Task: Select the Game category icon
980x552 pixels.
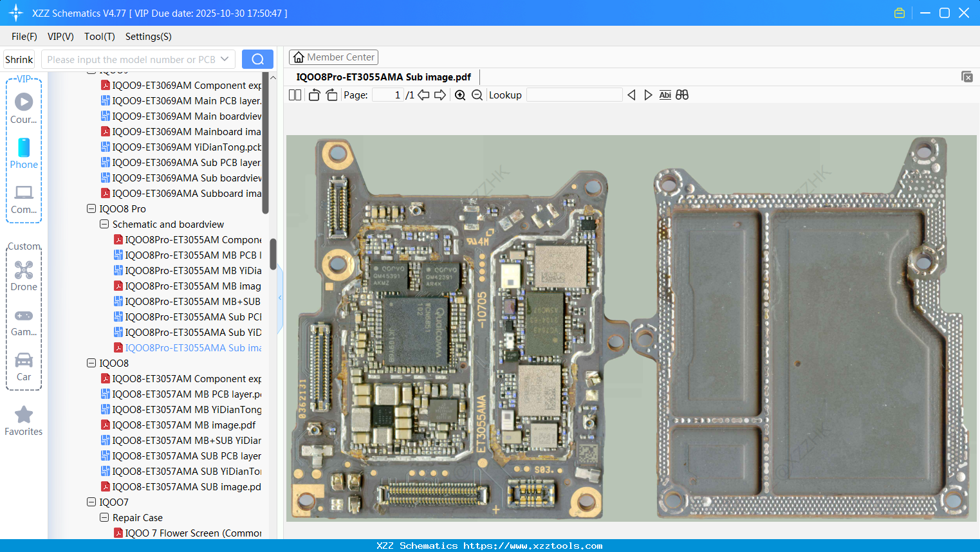Action: point(24,315)
